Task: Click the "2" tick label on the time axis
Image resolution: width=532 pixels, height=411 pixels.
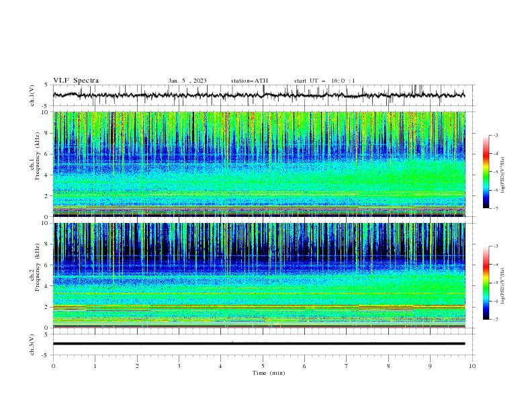Action: coord(137,366)
